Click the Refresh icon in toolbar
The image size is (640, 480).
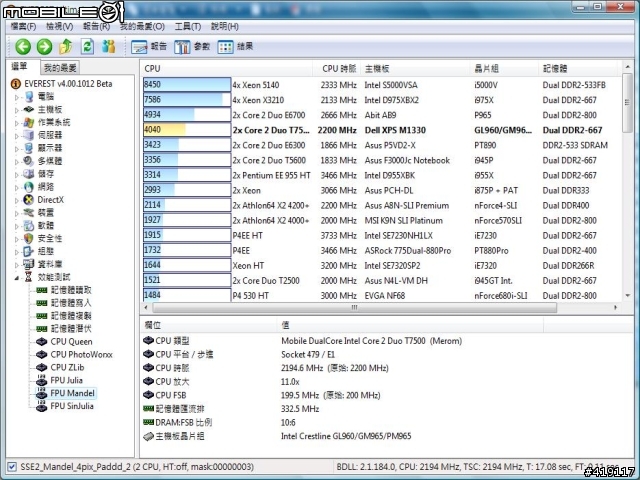87,47
